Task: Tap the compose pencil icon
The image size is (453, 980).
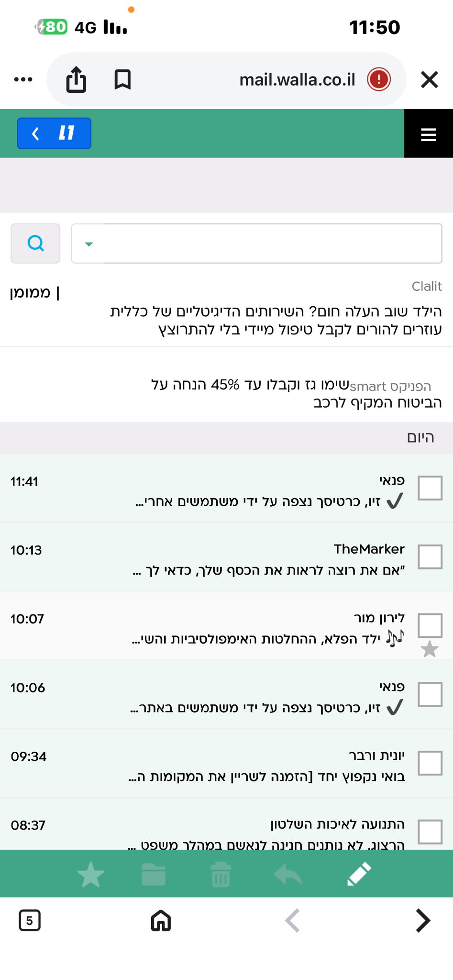Action: tap(359, 874)
